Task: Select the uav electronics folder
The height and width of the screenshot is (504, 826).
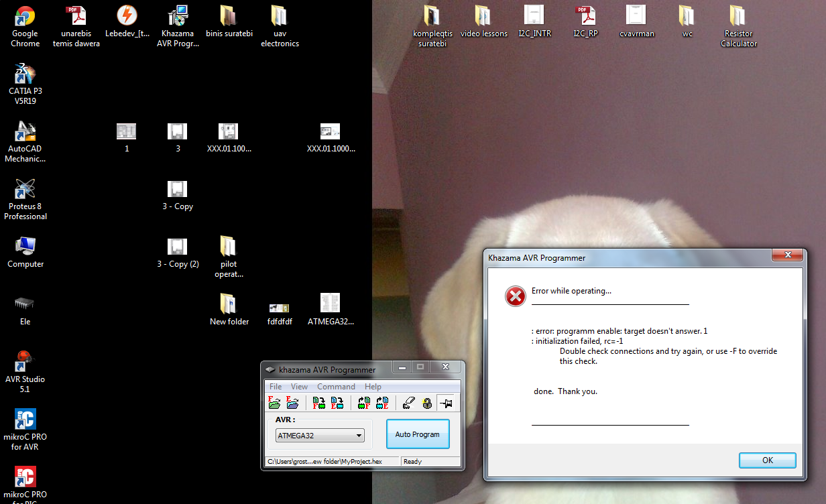Action: pos(280,27)
